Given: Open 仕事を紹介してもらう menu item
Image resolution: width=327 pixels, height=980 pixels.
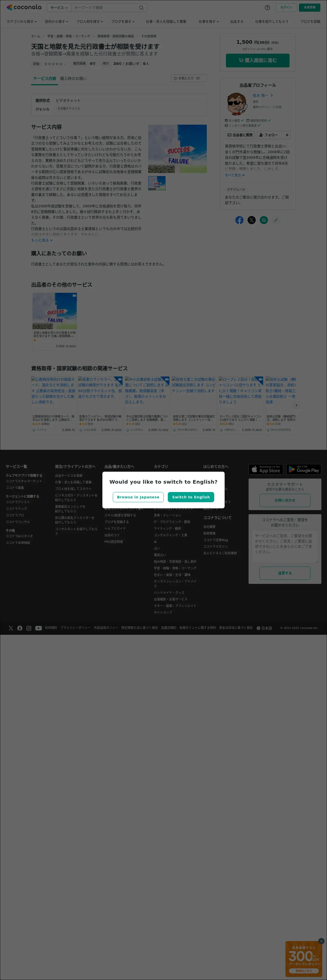Looking at the screenshot, I should tap(271, 22).
